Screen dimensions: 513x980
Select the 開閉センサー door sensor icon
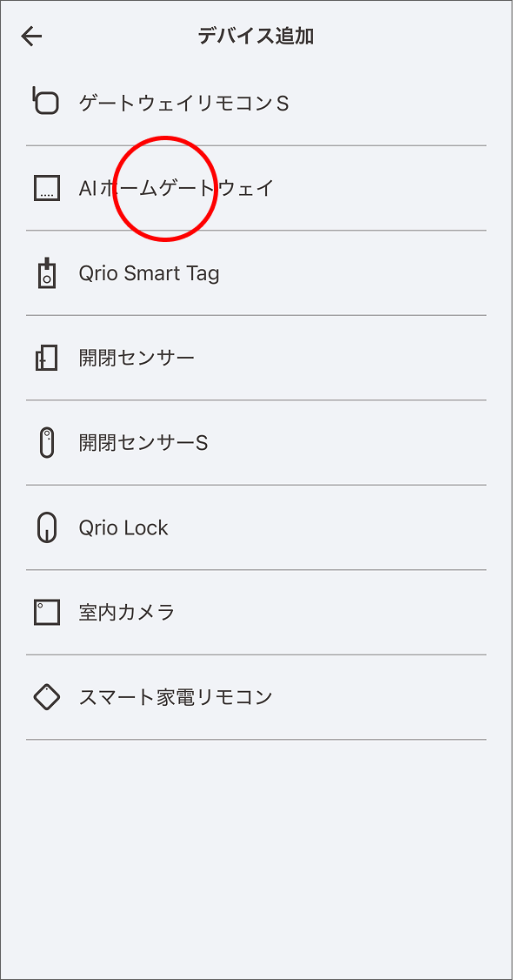pos(45,357)
